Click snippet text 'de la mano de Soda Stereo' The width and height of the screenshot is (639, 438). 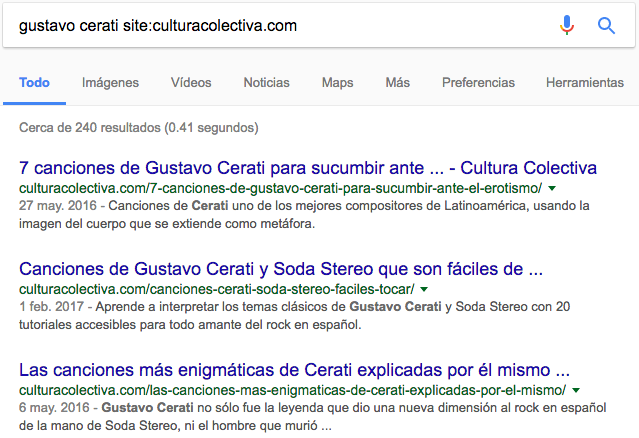pyautogui.click(x=100, y=425)
